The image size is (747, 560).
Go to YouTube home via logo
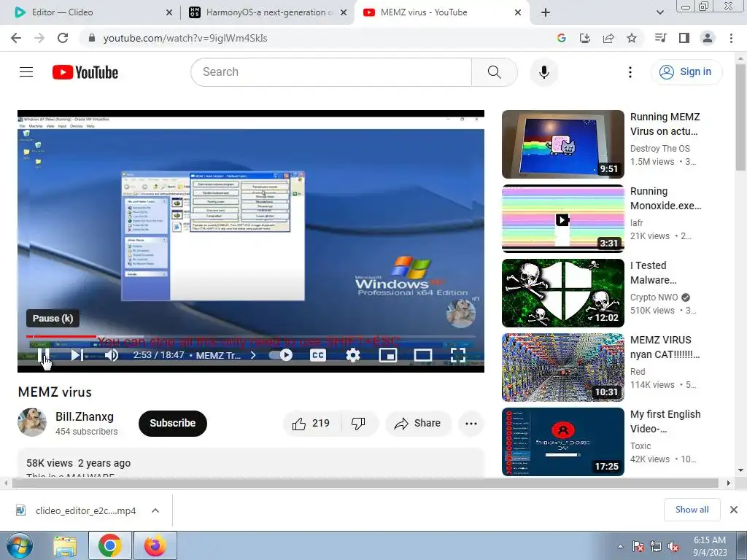[85, 72]
